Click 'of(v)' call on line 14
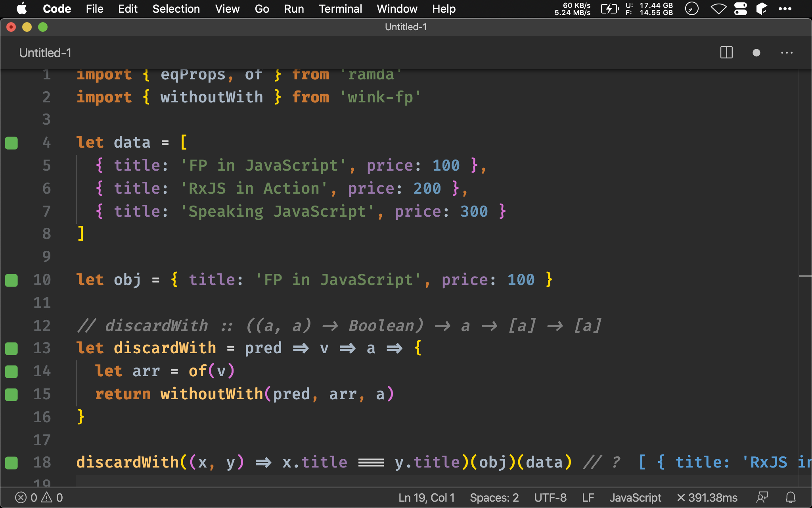 (x=212, y=371)
